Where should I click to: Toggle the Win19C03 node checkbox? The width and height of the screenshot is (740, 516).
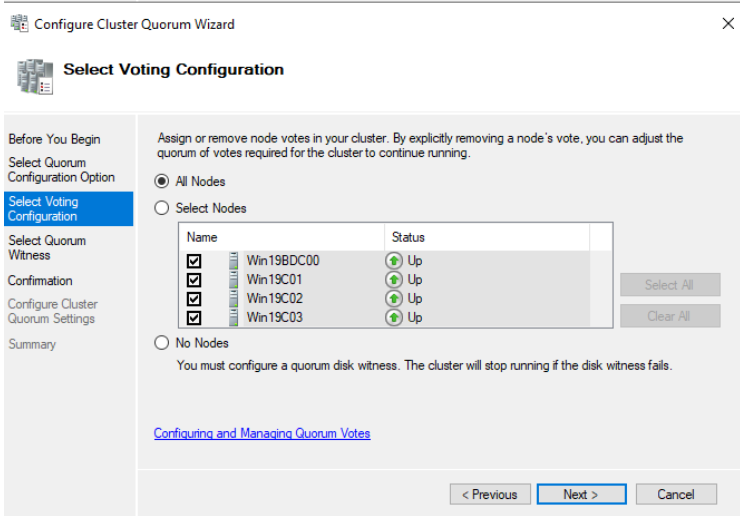point(194,317)
